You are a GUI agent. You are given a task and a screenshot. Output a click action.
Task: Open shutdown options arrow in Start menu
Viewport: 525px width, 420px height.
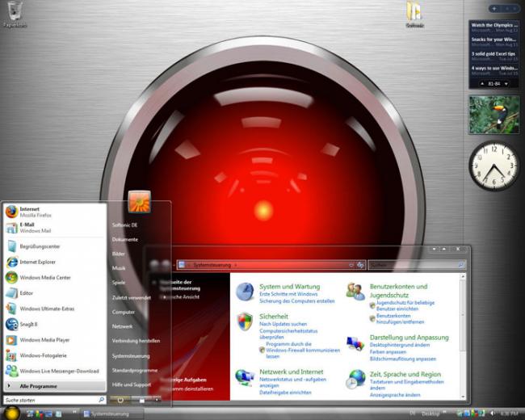(x=157, y=400)
